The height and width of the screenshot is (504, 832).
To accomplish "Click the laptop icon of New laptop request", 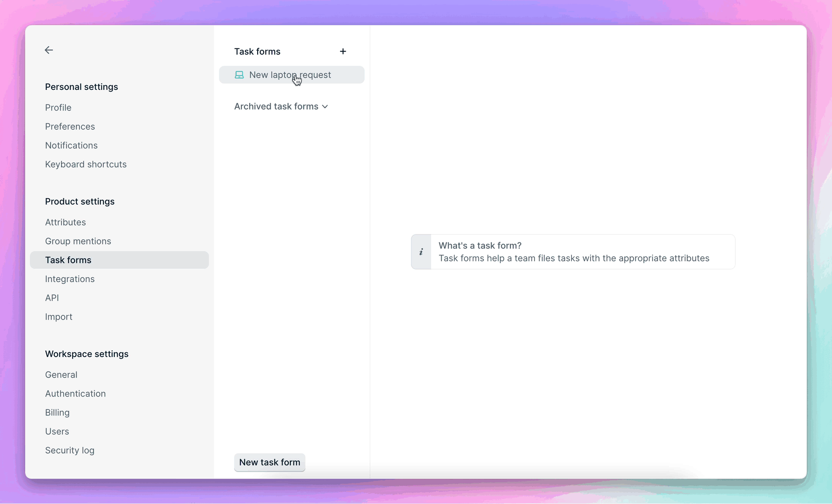I will [x=239, y=75].
